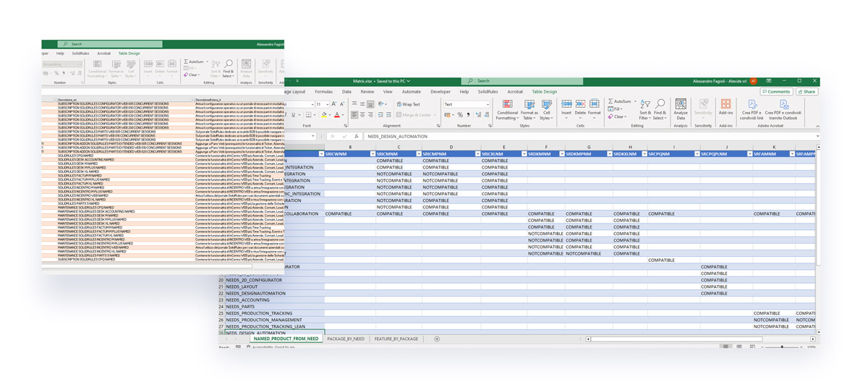Switch to the PACKAGE_BY_NEED sheet tab
Screen dimensions: 868x390
coord(346,339)
